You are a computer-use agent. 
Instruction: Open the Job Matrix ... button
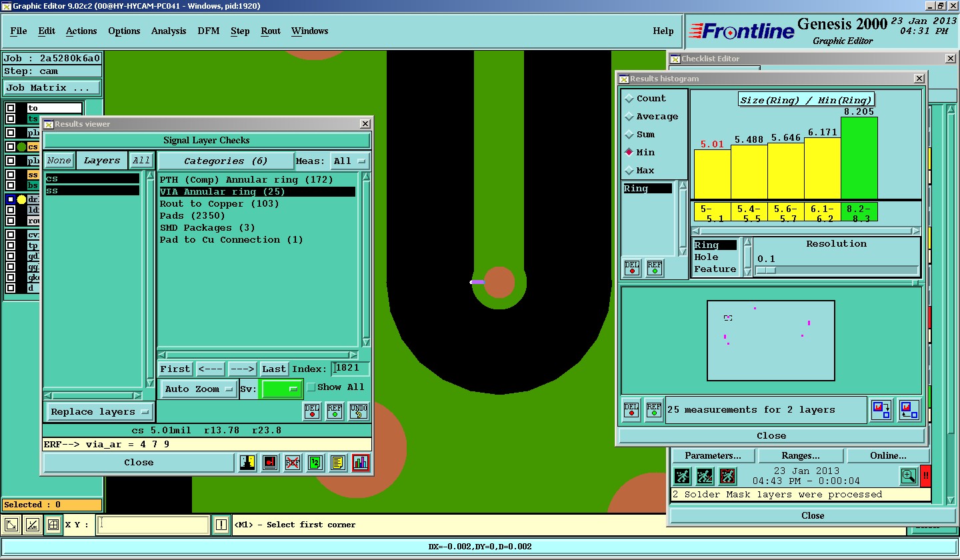coord(52,87)
